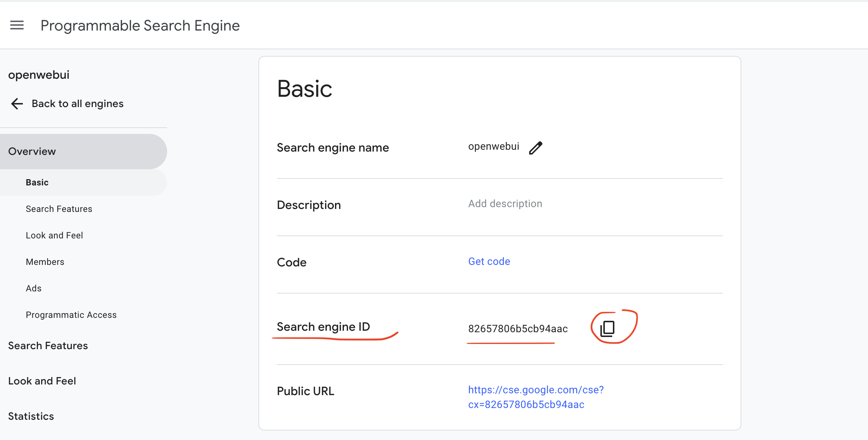Click the Search engine name label
The height and width of the screenshot is (440, 868).
[333, 148]
